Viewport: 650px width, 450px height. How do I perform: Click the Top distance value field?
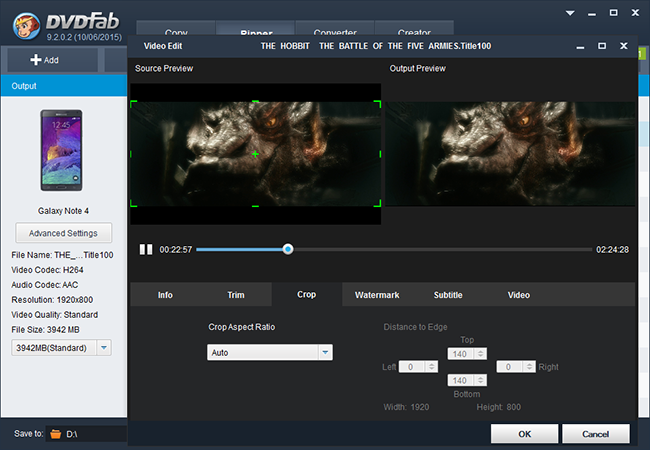461,354
